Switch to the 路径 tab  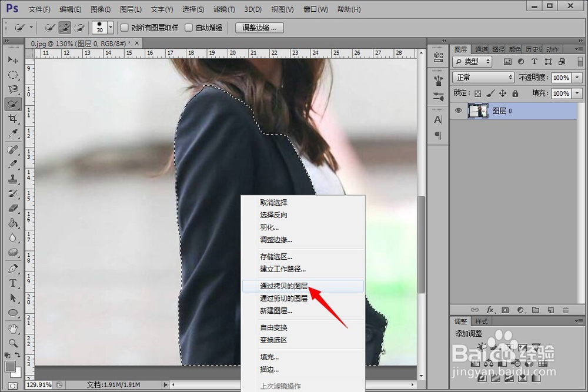pyautogui.click(x=499, y=49)
